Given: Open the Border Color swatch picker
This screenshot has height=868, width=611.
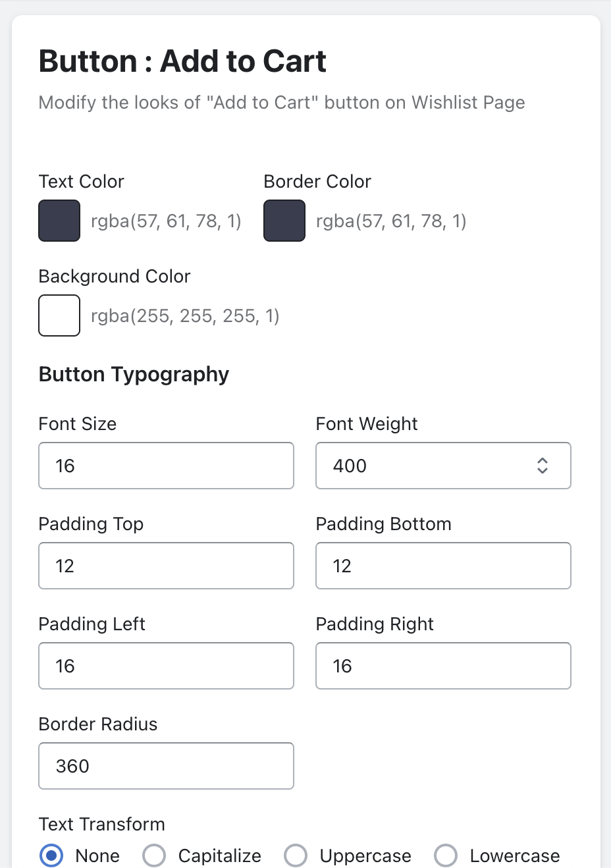Looking at the screenshot, I should pyautogui.click(x=284, y=221).
